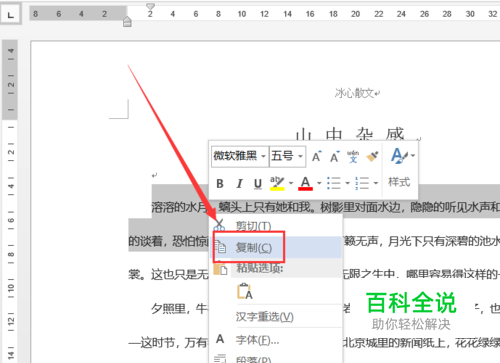Click the scissors cut icon
The height and width of the screenshot is (363, 500).
point(219,225)
